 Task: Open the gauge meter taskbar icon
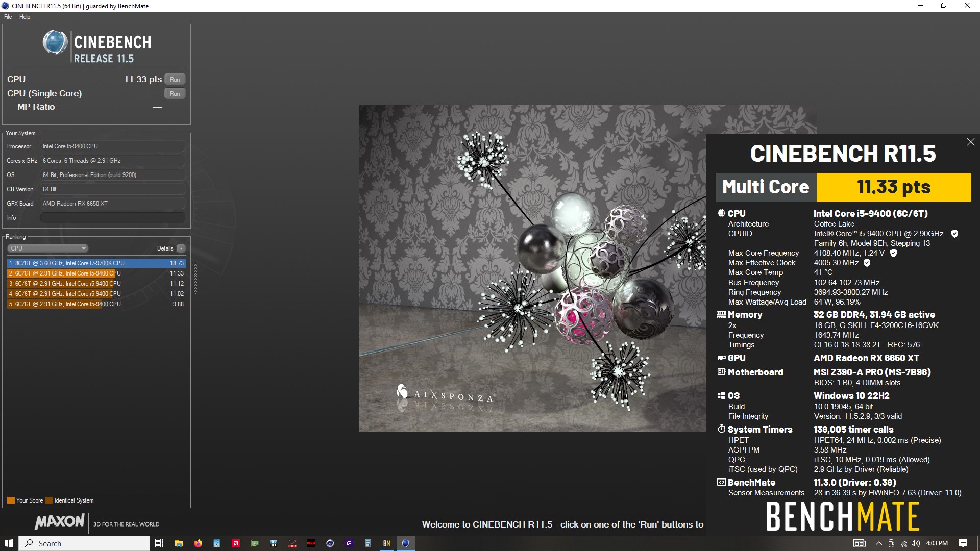tap(292, 543)
